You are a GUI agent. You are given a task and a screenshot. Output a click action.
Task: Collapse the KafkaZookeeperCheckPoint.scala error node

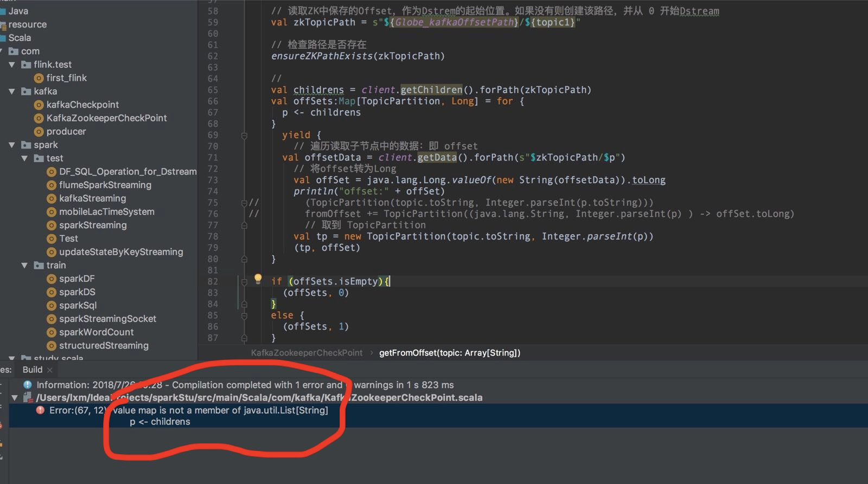[x=15, y=398]
